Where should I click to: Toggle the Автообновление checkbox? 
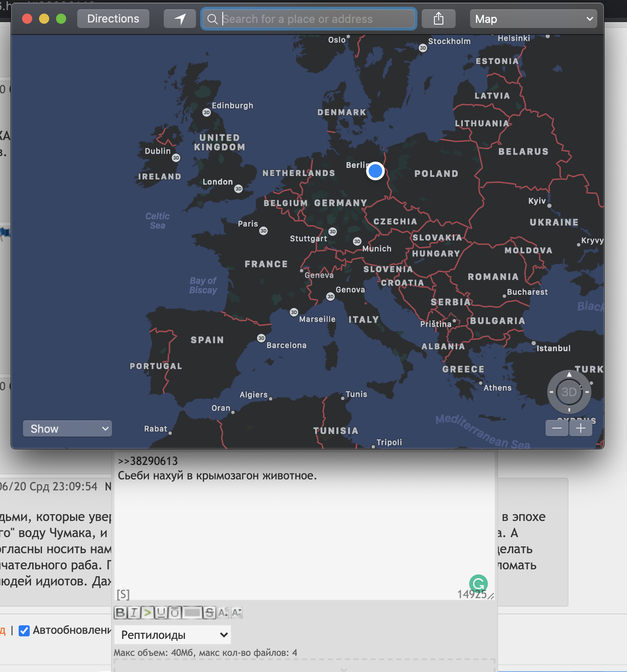(24, 631)
